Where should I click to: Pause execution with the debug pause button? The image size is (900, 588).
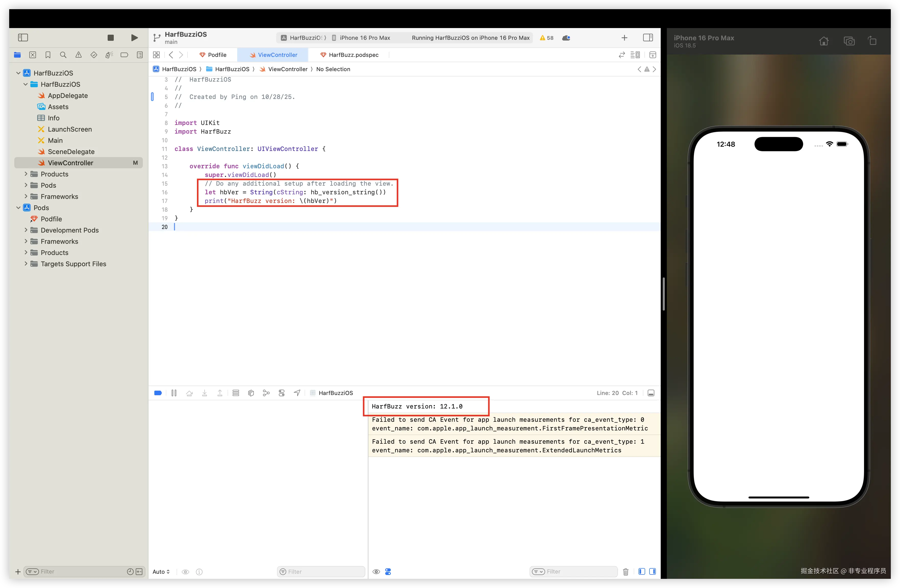(x=174, y=393)
